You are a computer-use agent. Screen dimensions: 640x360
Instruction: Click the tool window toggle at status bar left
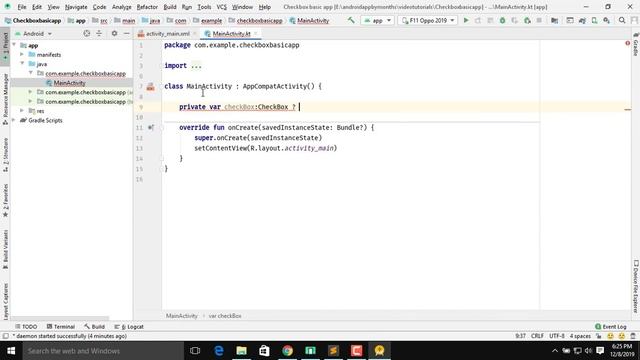coord(5,336)
